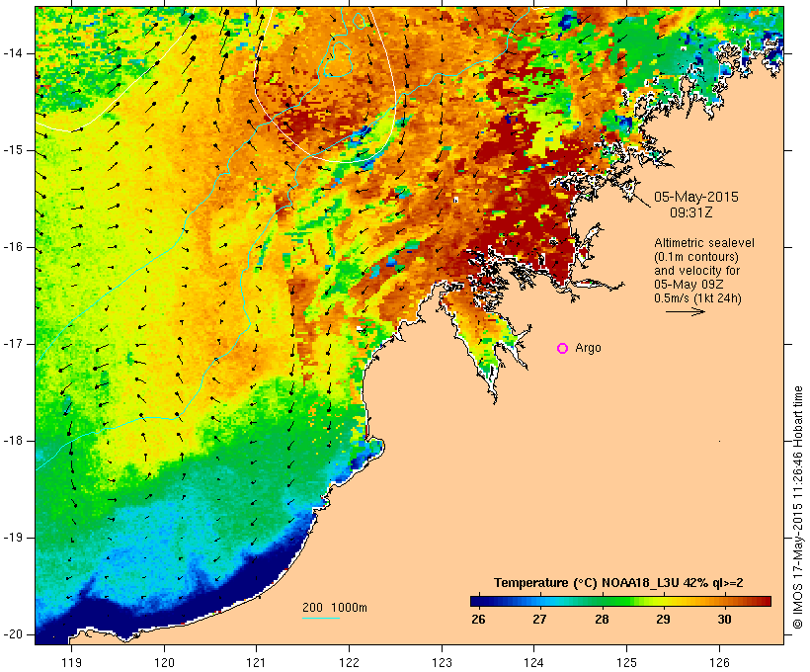
Task: Click the date 05-May-2015 label
Action: tap(696, 197)
